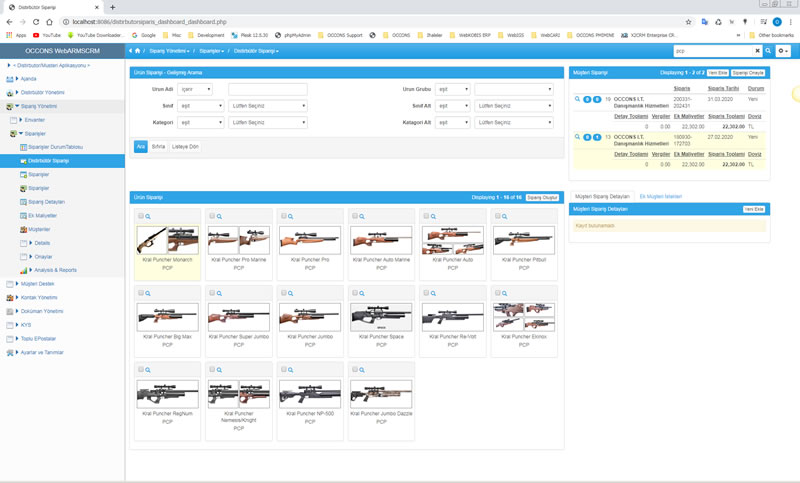Tick checkbox for Kral Puncher Auto
Screen dimensions: 800x483
426,216
